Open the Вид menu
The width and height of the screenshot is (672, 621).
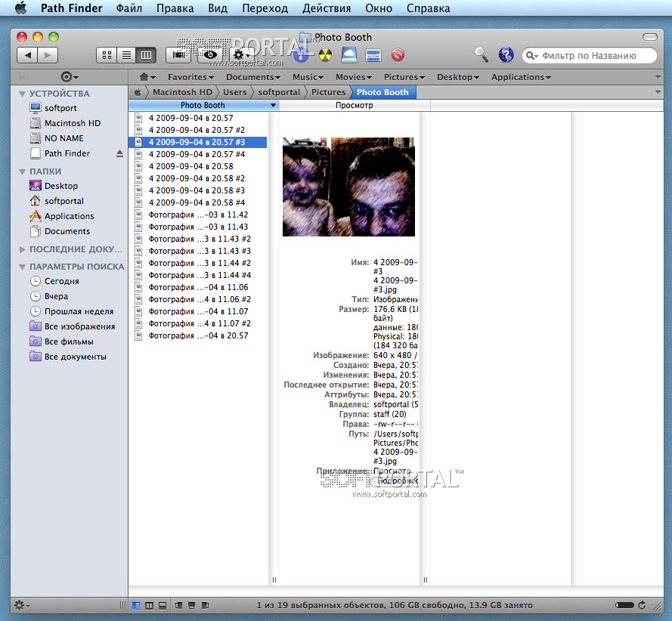point(218,8)
